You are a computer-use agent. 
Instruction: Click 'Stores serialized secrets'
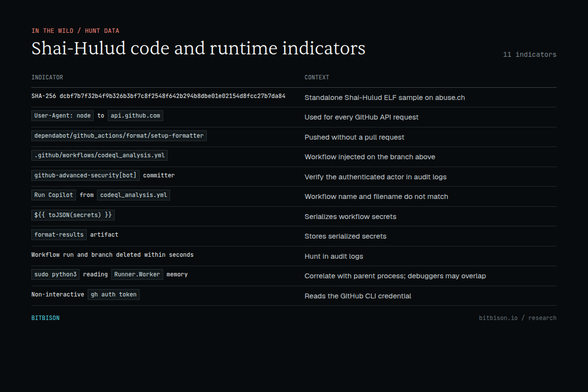tap(345, 236)
